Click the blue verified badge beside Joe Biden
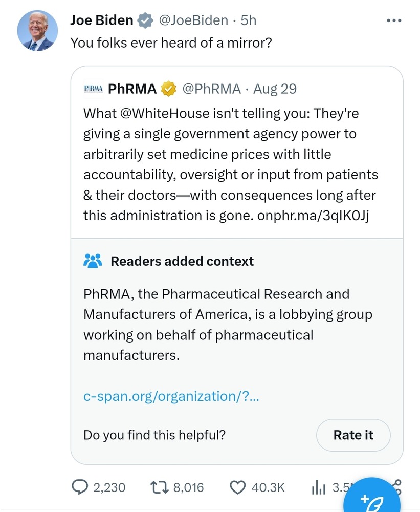This screenshot has width=420, height=512. pos(145,20)
